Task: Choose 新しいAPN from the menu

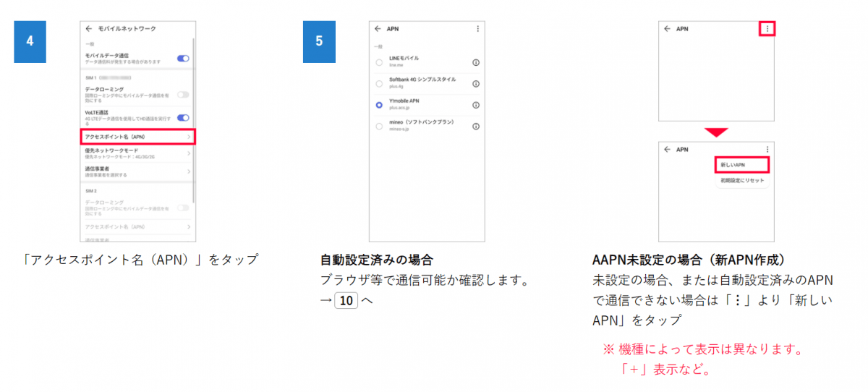Action: [741, 165]
